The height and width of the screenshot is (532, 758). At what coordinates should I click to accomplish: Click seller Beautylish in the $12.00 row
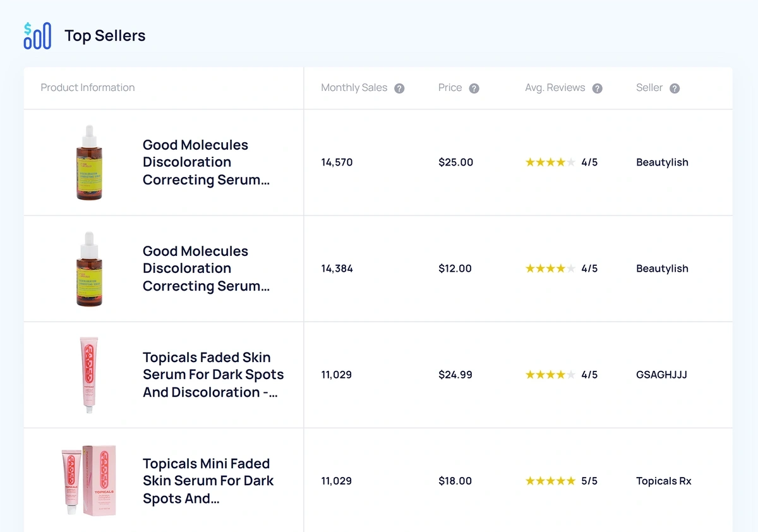click(662, 269)
